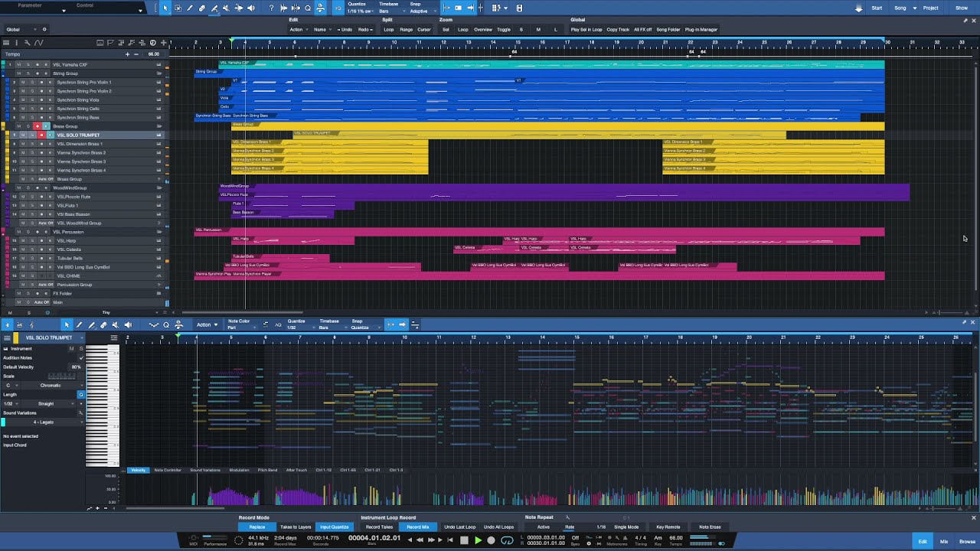The height and width of the screenshot is (551, 980).
Task: Click the horizontal scrollbar under the arrangement
Action: coord(242,312)
